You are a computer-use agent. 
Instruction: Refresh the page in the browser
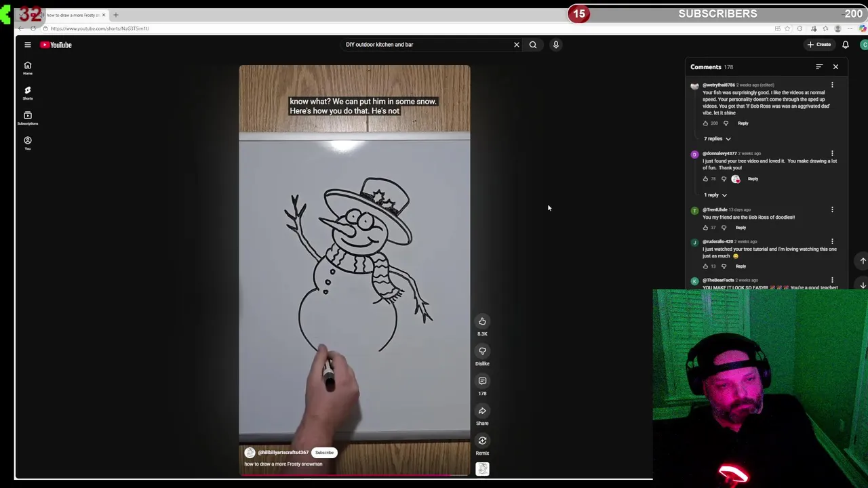[x=33, y=28]
